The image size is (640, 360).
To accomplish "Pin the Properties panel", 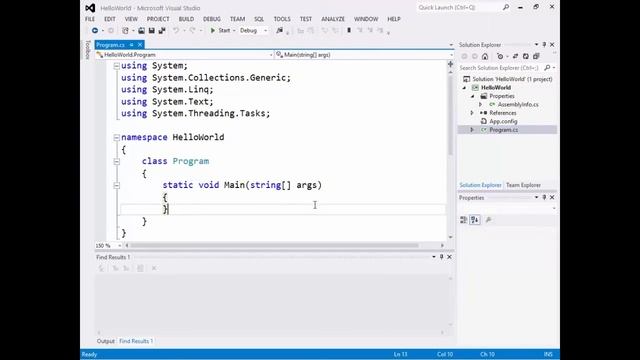I will coord(544,198).
